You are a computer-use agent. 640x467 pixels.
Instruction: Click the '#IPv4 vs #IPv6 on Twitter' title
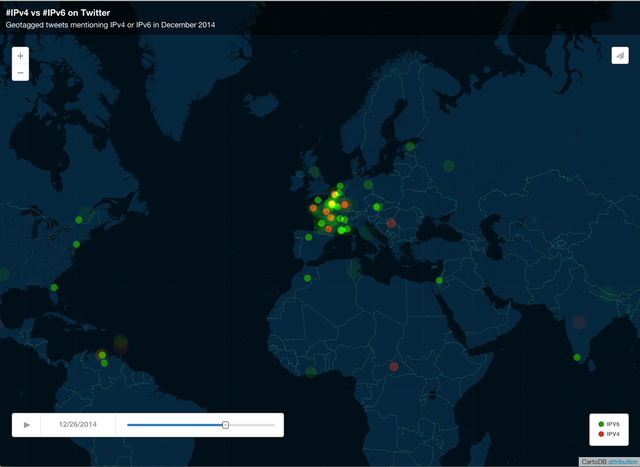click(58, 13)
